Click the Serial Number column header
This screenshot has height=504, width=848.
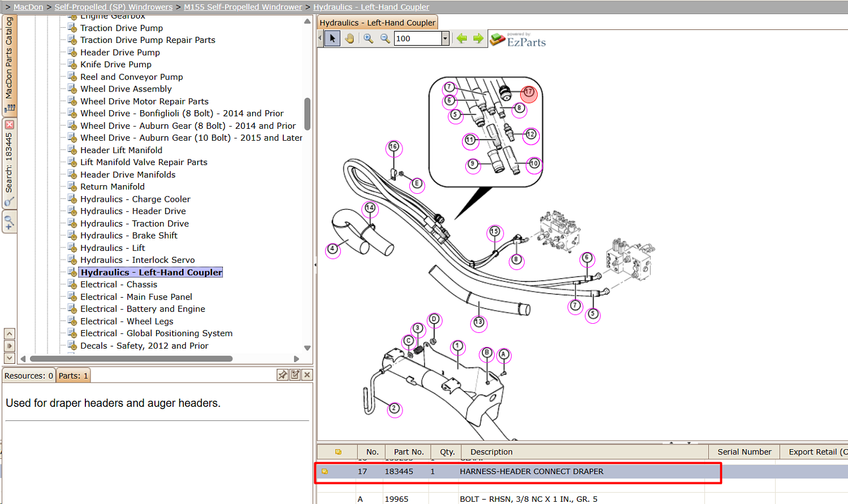click(745, 452)
